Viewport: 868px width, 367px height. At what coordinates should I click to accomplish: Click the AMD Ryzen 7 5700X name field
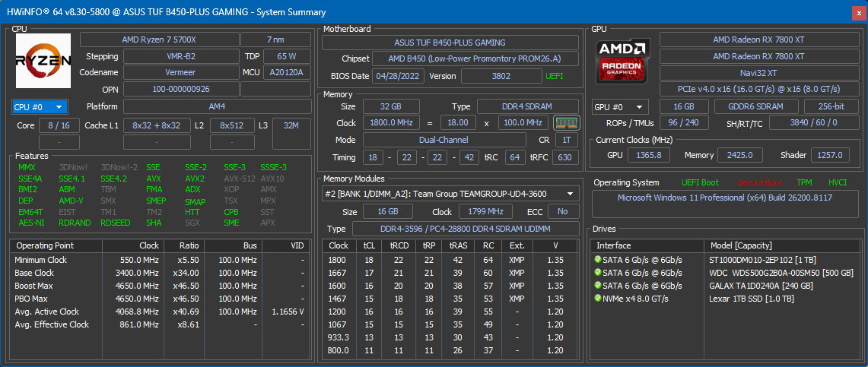[x=159, y=40]
